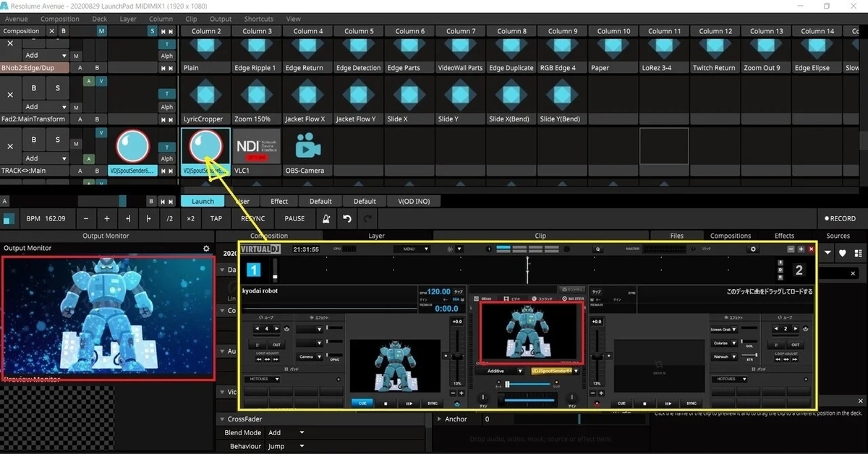868x454 pixels.
Task: Open Screen Grab effect dropdown in VirtualDJ
Action: tap(724, 330)
